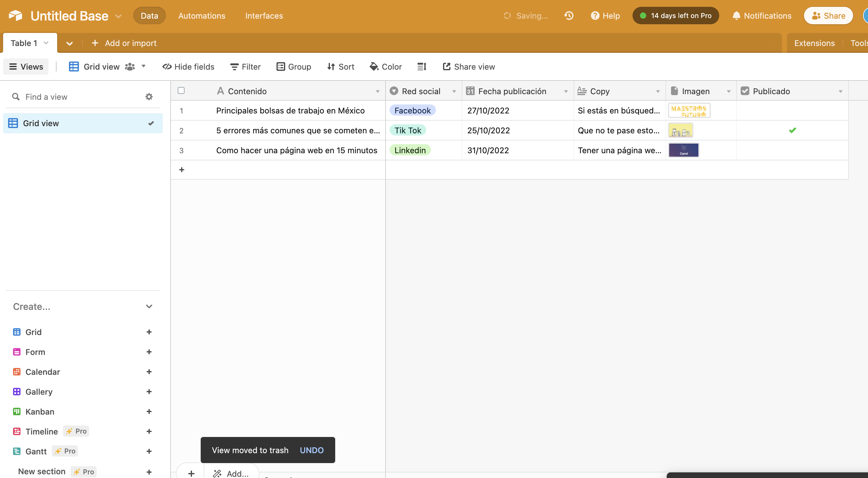This screenshot has width=868, height=478.
Task: Toggle the select-all rows checkbox
Action: (181, 91)
